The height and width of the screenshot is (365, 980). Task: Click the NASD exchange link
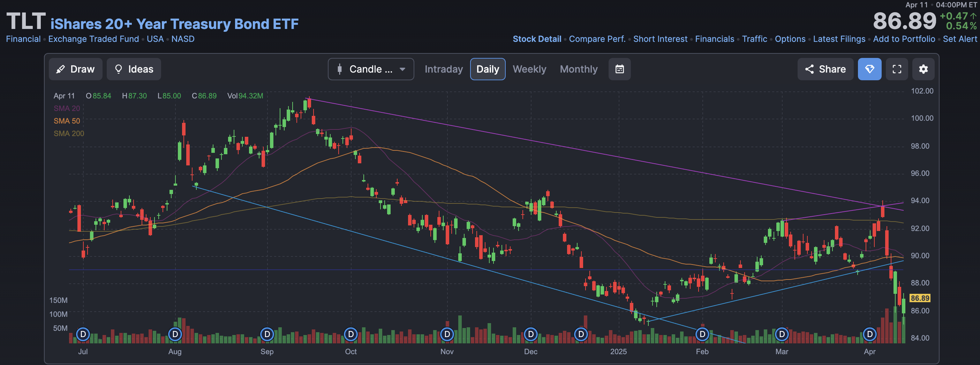183,39
